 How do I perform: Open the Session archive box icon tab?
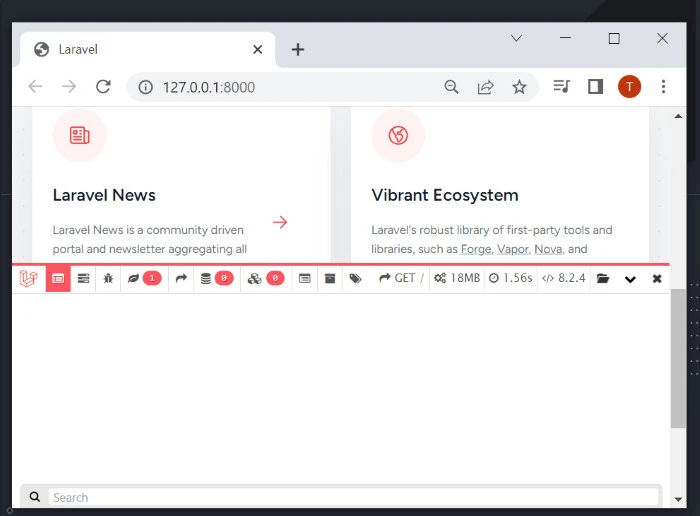tap(329, 278)
